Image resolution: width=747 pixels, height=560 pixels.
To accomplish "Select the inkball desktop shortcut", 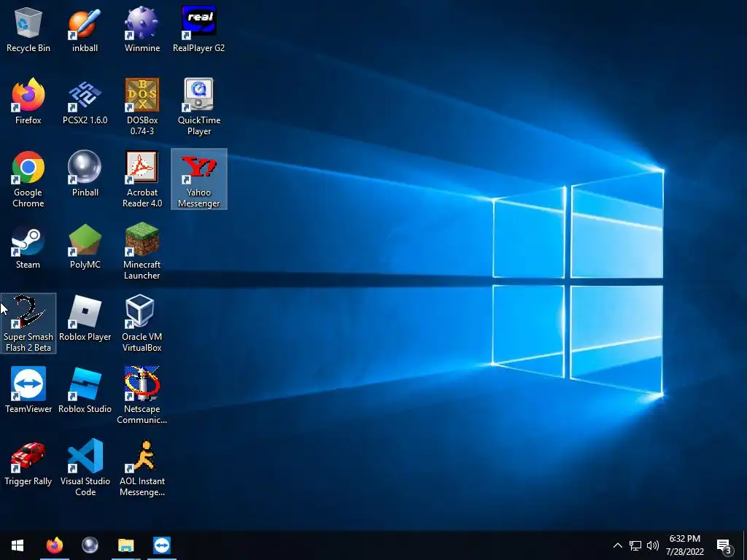I will 85,29.
